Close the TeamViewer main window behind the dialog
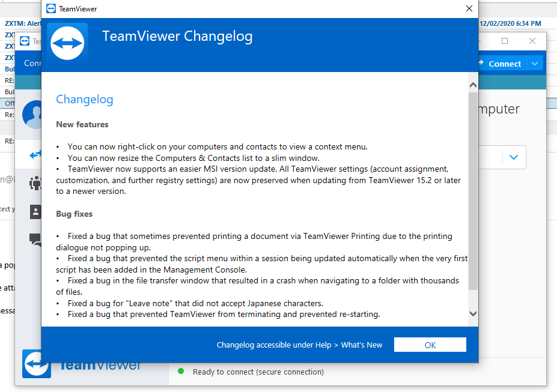The width and height of the screenshot is (557, 392). (x=532, y=41)
